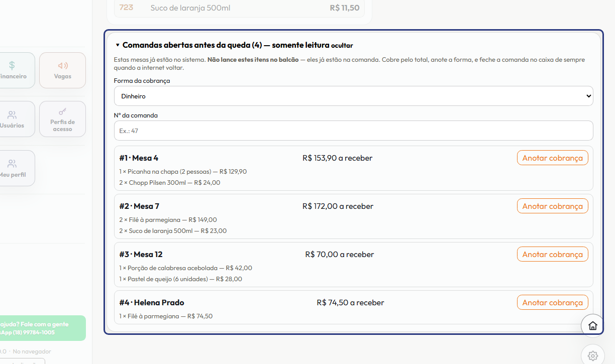
Task: Open the Forma da cobrança dropdown
Action: pos(353,96)
